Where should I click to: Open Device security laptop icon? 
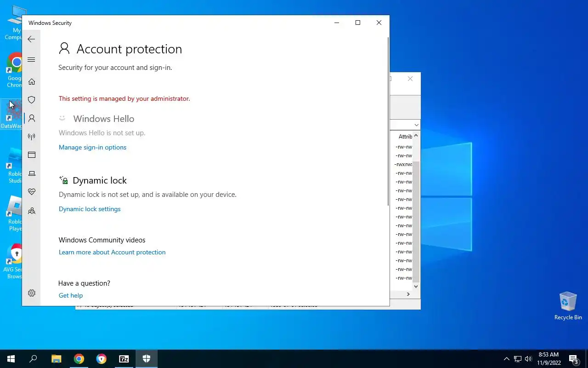coord(32,173)
